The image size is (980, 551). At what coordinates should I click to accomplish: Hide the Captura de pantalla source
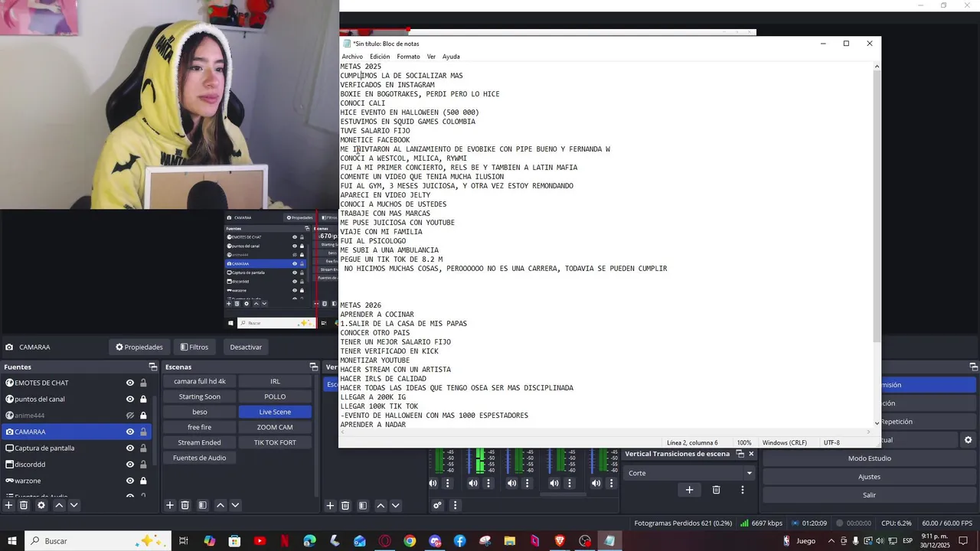click(x=130, y=448)
